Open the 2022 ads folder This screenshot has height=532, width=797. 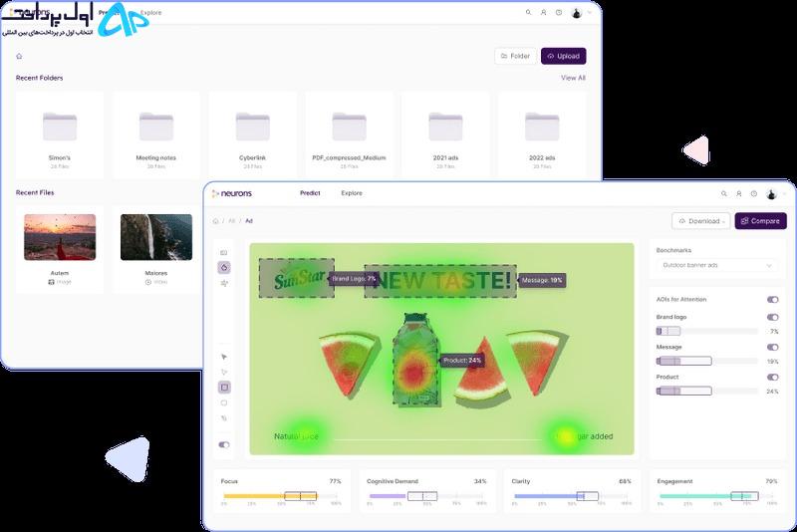[542, 135]
